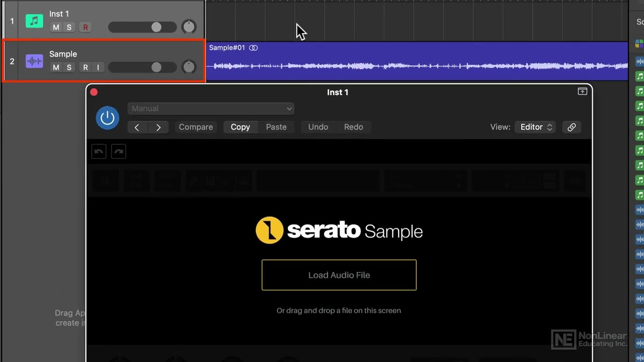Click the Inst 1 pan knob
644x362 pixels.
point(189,27)
